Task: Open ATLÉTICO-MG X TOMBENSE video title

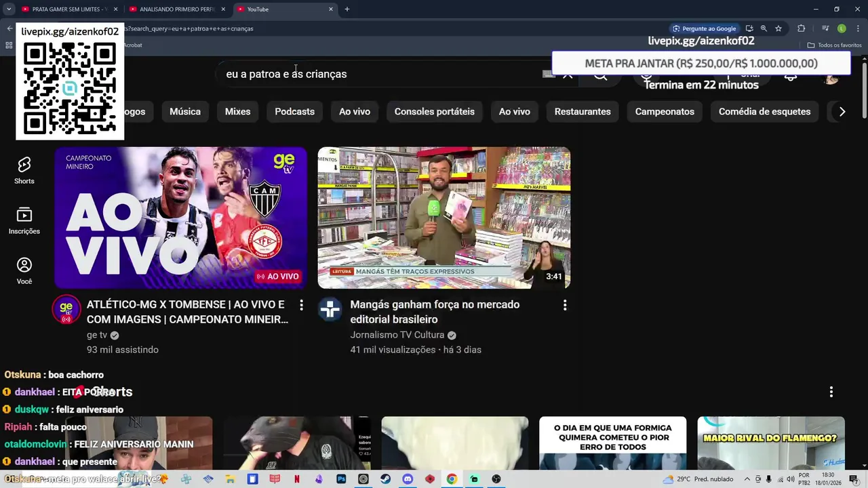Action: (187, 312)
